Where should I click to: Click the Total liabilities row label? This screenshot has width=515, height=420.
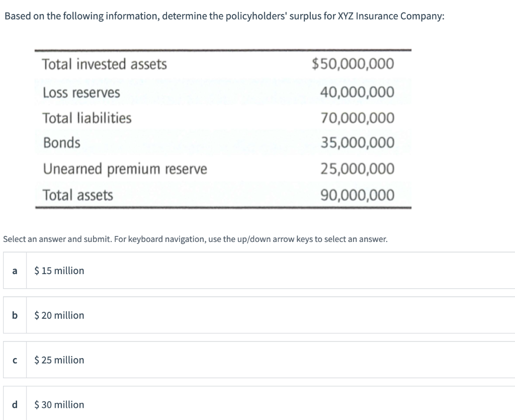(87, 118)
